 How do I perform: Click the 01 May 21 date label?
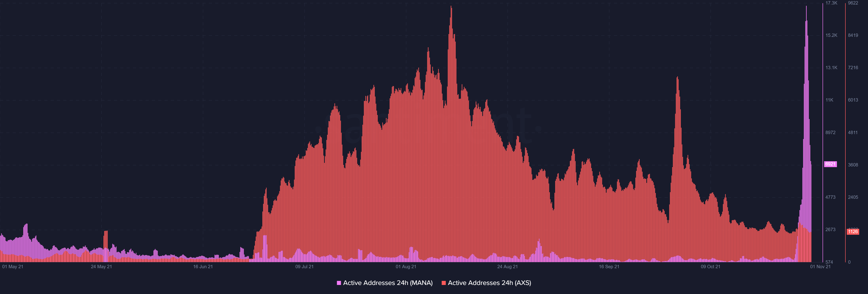pyautogui.click(x=13, y=267)
